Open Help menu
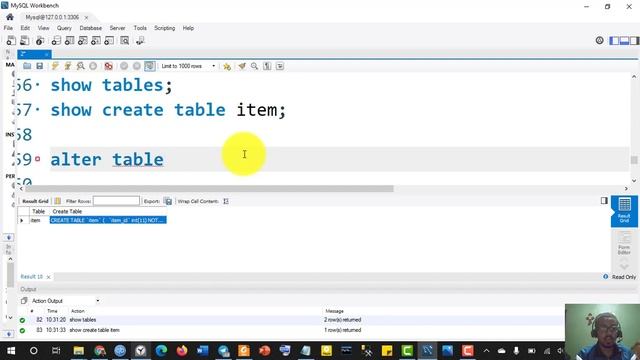The height and width of the screenshot is (360, 640). (x=188, y=28)
